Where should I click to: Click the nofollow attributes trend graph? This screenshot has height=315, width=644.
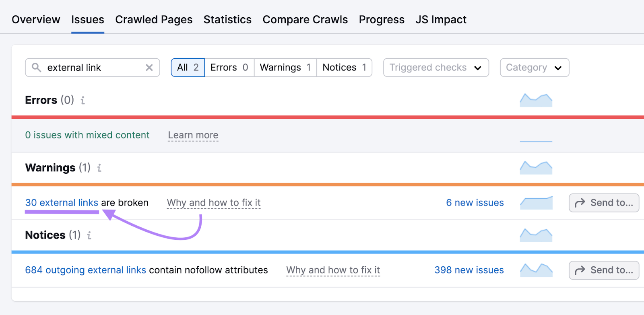coord(536,270)
